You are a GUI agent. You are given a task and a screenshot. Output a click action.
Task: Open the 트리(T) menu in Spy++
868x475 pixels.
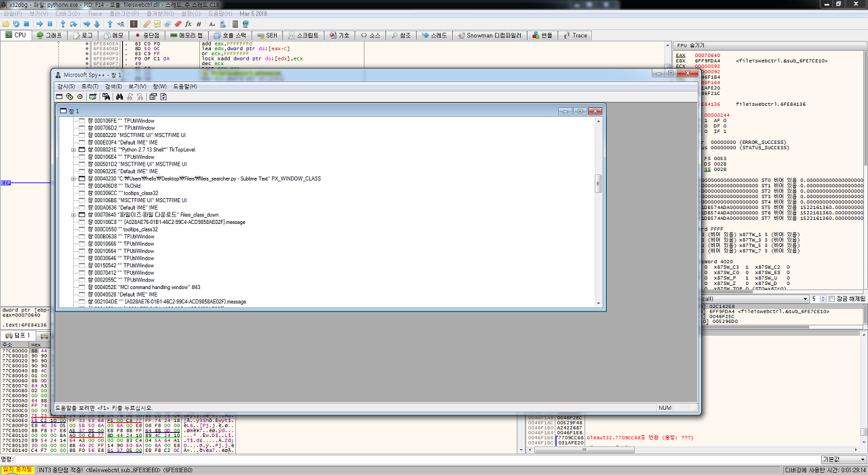pos(90,86)
